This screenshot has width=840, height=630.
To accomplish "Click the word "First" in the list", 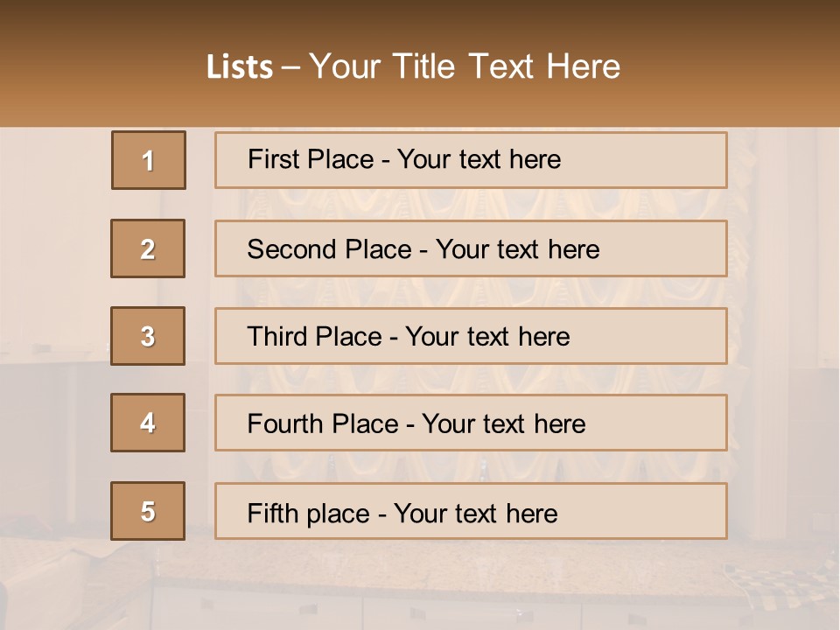I will pyautogui.click(x=273, y=159).
